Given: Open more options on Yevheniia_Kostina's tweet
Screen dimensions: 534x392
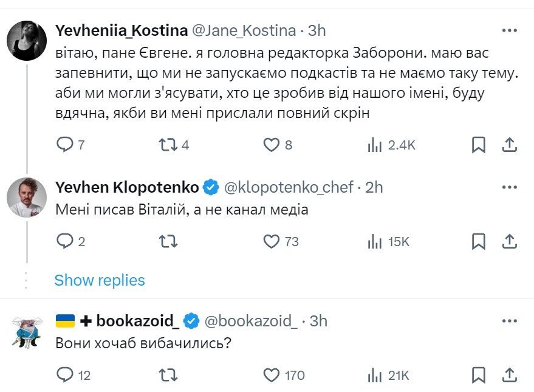Looking at the screenshot, I should coord(509,30).
